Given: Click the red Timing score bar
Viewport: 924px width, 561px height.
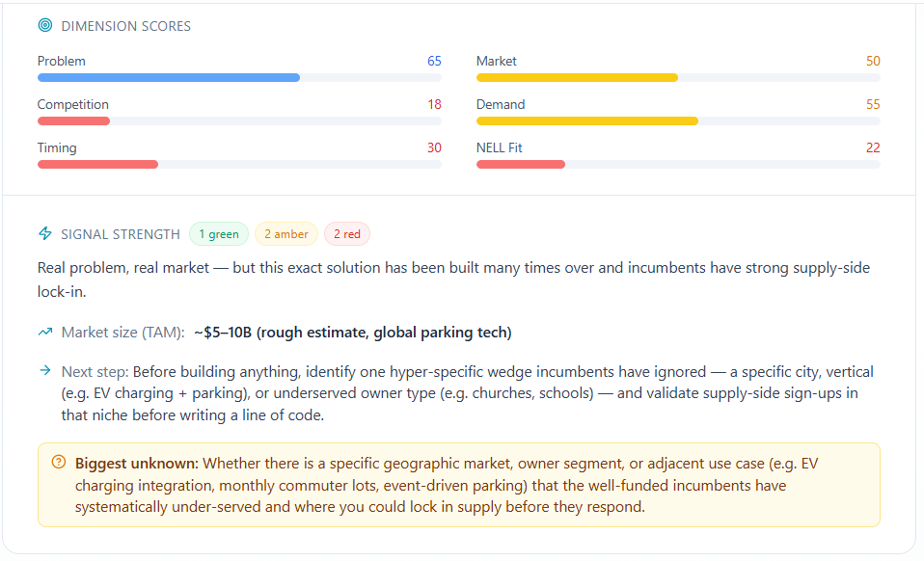Looking at the screenshot, I should [x=97, y=165].
